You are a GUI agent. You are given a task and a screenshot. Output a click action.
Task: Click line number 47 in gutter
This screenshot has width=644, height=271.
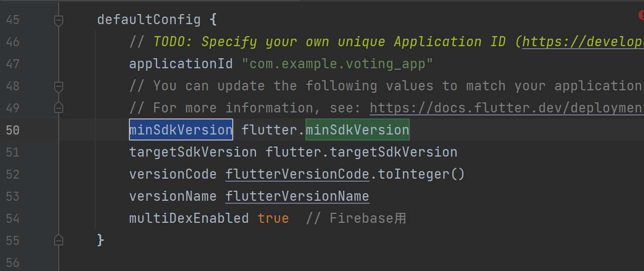click(13, 64)
